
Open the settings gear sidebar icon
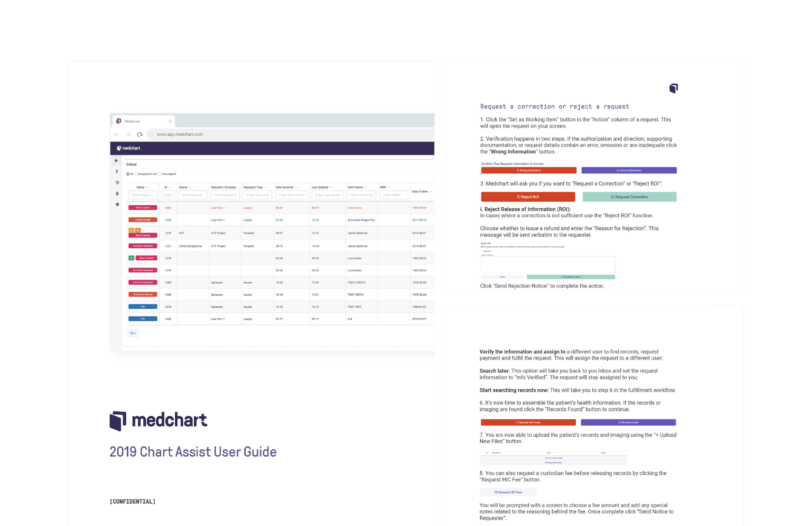[117, 204]
